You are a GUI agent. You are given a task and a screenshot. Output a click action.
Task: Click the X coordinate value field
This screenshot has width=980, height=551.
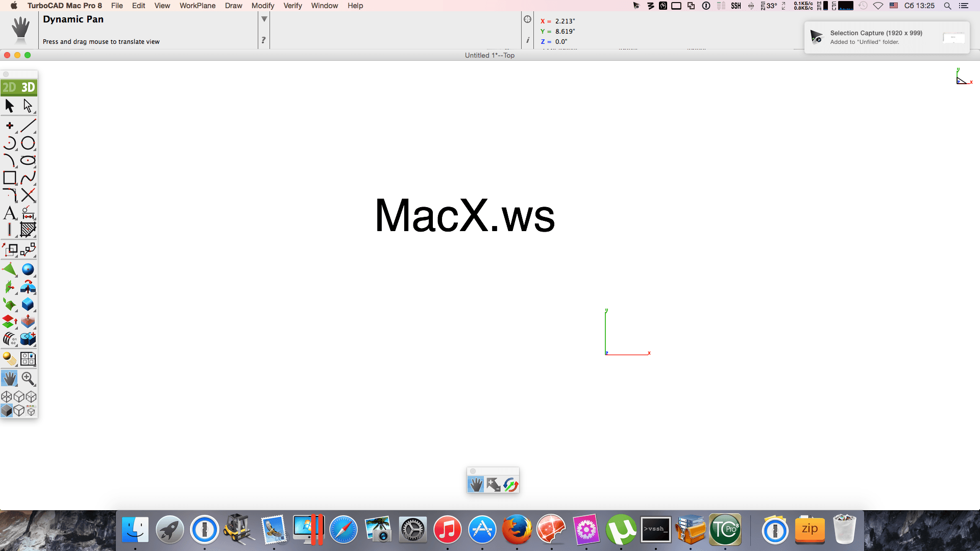click(565, 21)
